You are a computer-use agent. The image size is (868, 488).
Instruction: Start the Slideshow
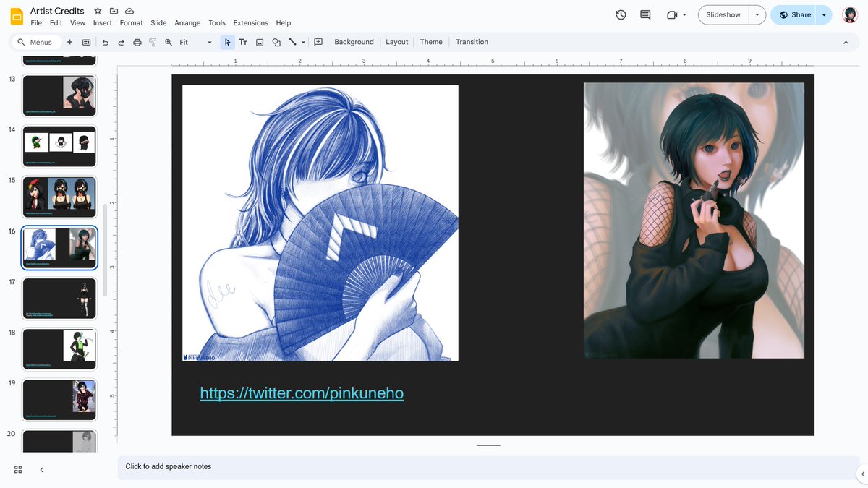point(723,14)
